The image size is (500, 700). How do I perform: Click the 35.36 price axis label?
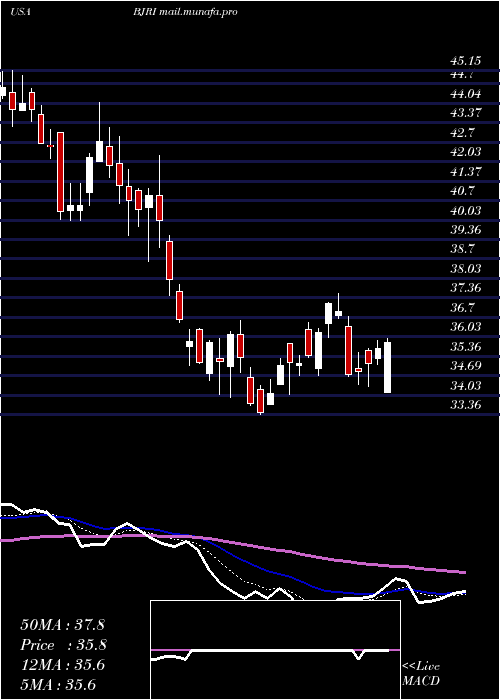coord(464,346)
